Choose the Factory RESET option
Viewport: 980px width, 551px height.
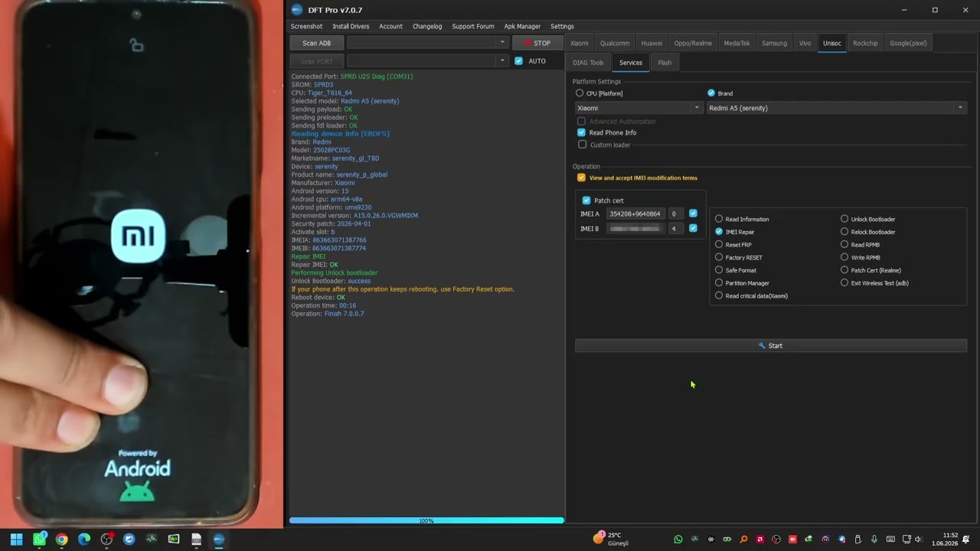tap(719, 258)
